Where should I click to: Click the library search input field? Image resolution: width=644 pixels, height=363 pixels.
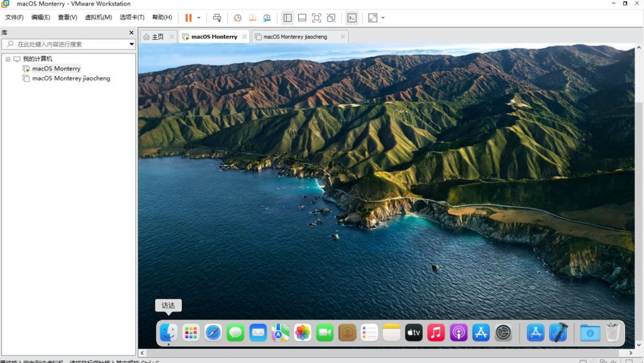tap(69, 44)
